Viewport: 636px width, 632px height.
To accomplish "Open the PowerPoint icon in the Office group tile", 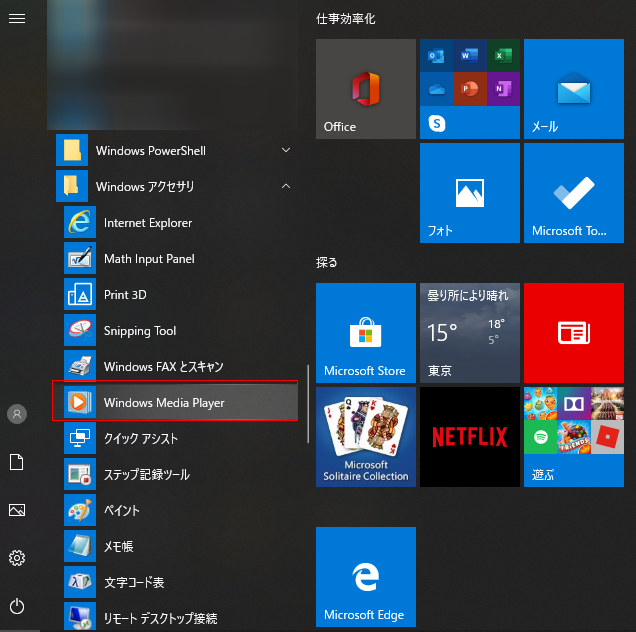I will (470, 89).
